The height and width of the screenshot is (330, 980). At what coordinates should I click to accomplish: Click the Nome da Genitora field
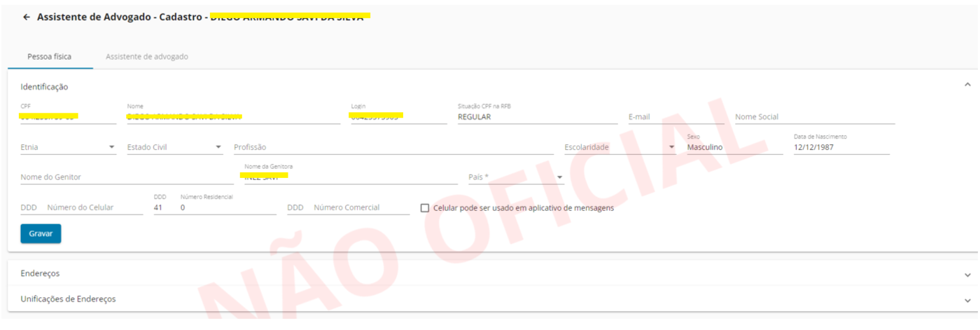(351, 177)
